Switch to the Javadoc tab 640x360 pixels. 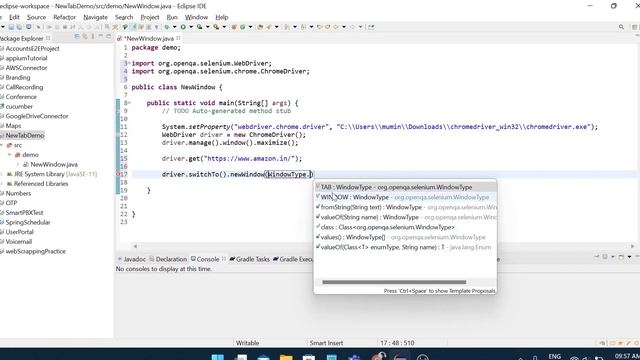point(132,259)
